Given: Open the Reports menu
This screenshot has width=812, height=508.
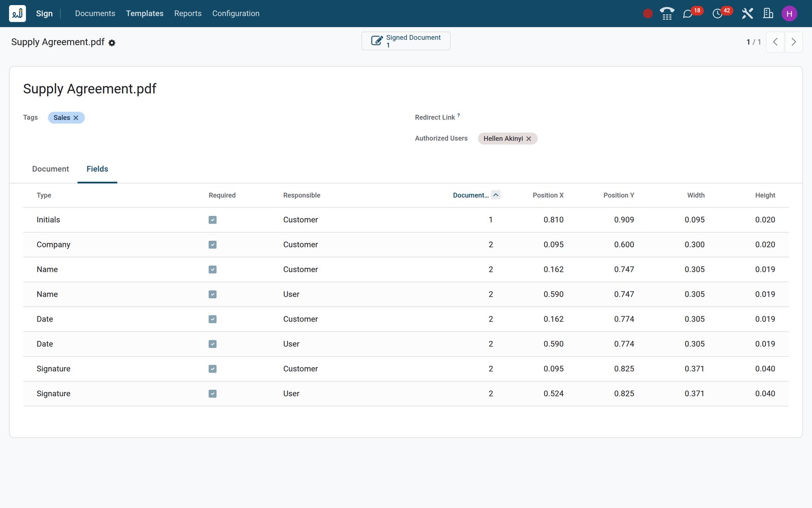Looking at the screenshot, I should point(188,14).
